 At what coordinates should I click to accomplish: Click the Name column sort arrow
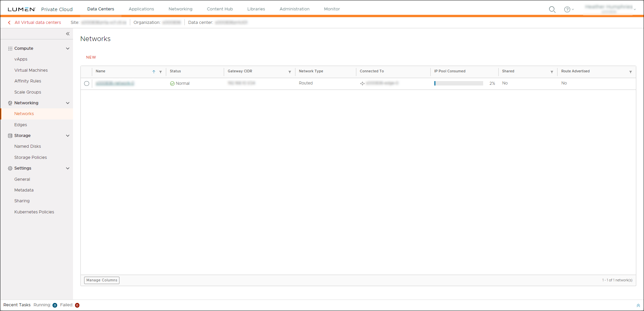[x=154, y=72]
